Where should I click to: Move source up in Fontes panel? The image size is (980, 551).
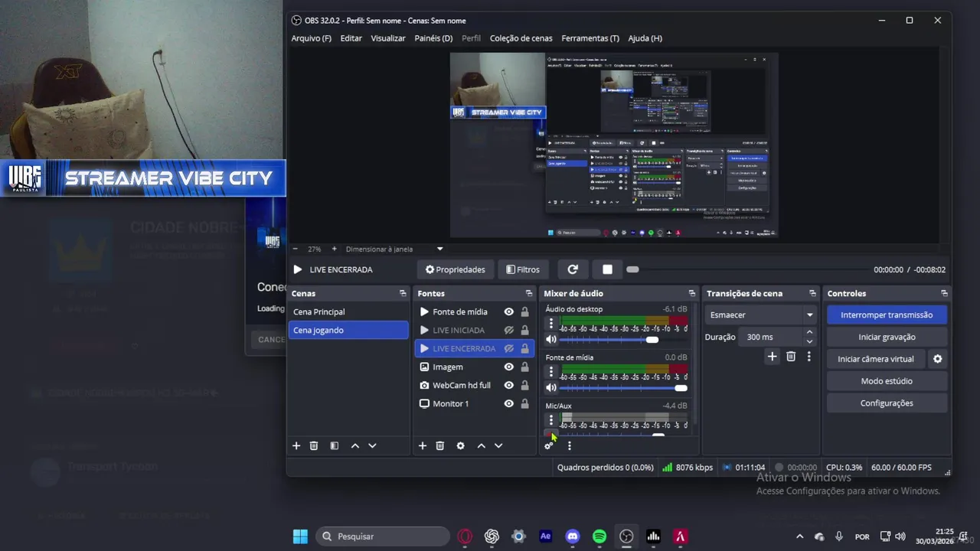pyautogui.click(x=481, y=445)
